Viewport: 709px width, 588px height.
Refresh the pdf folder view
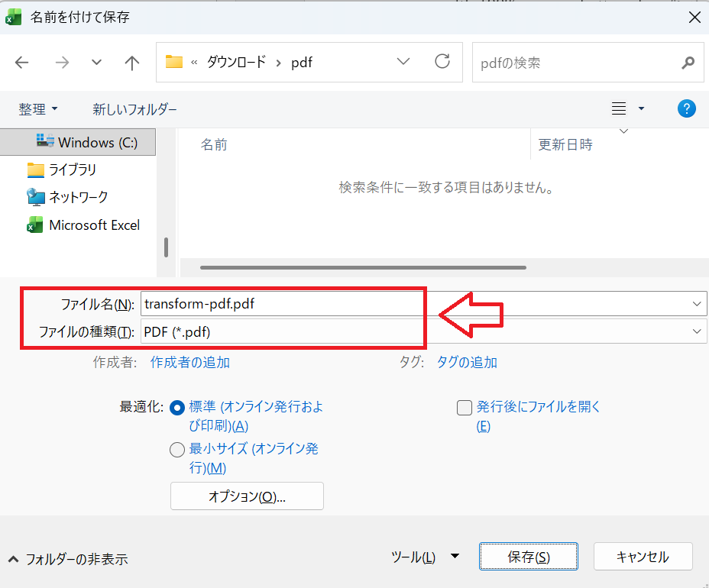click(x=442, y=61)
